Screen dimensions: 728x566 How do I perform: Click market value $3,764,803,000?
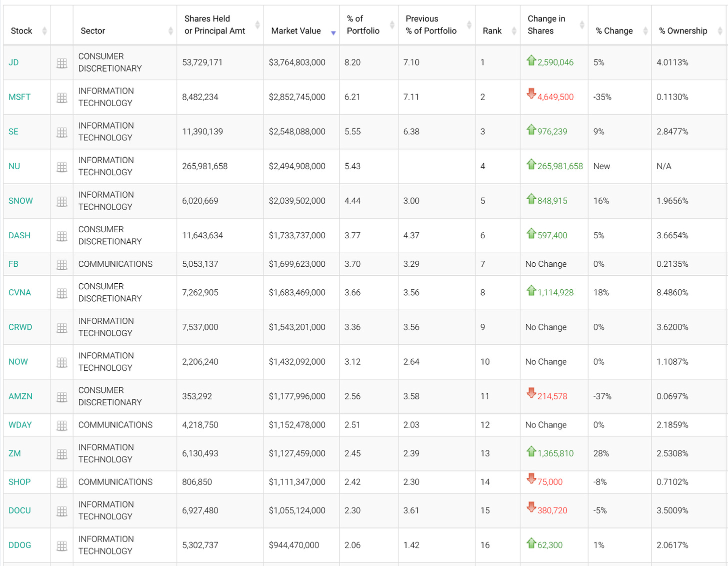pyautogui.click(x=297, y=63)
